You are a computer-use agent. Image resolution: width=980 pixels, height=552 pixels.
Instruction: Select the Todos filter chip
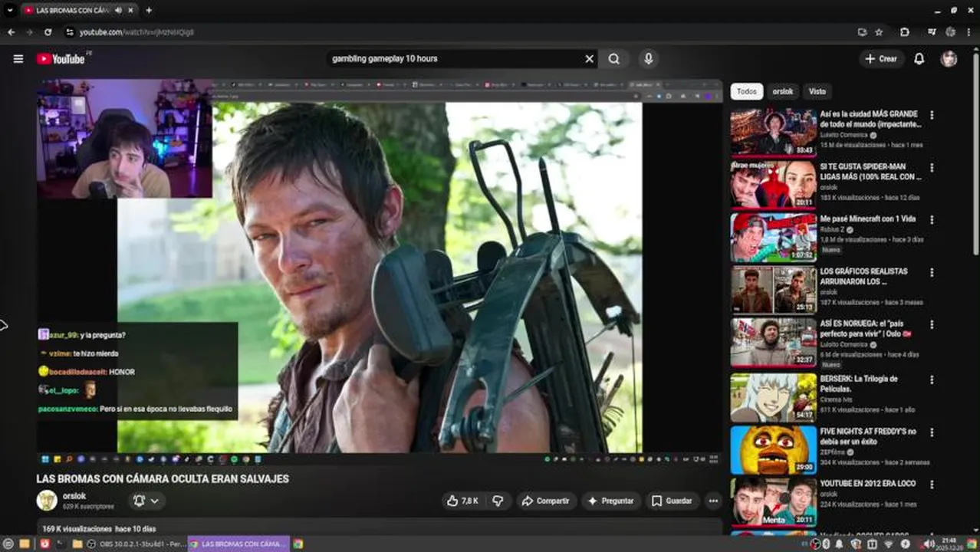tap(747, 91)
